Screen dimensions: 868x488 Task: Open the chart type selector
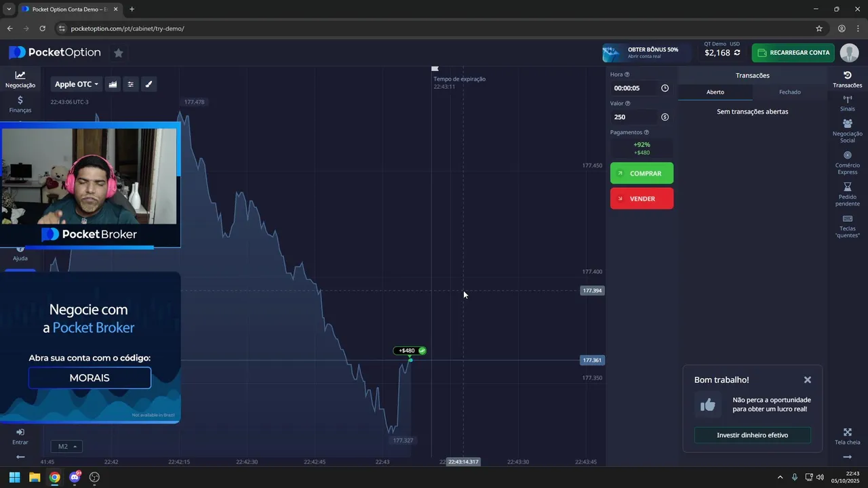(113, 84)
